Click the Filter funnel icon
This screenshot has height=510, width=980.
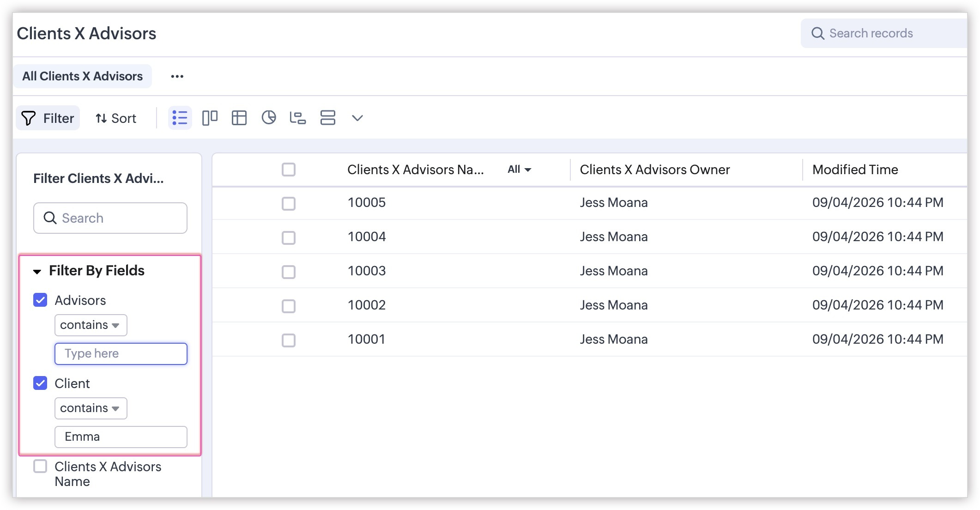[x=29, y=118]
